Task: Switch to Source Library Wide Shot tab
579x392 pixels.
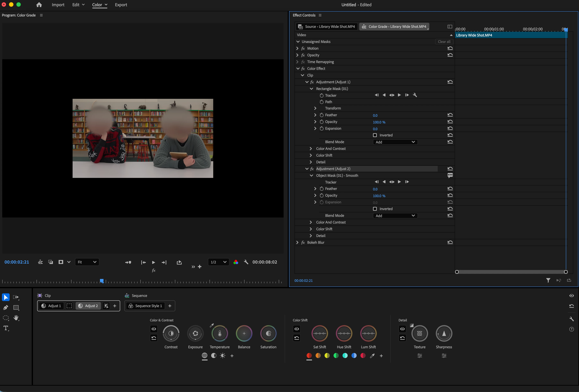Action: point(327,27)
